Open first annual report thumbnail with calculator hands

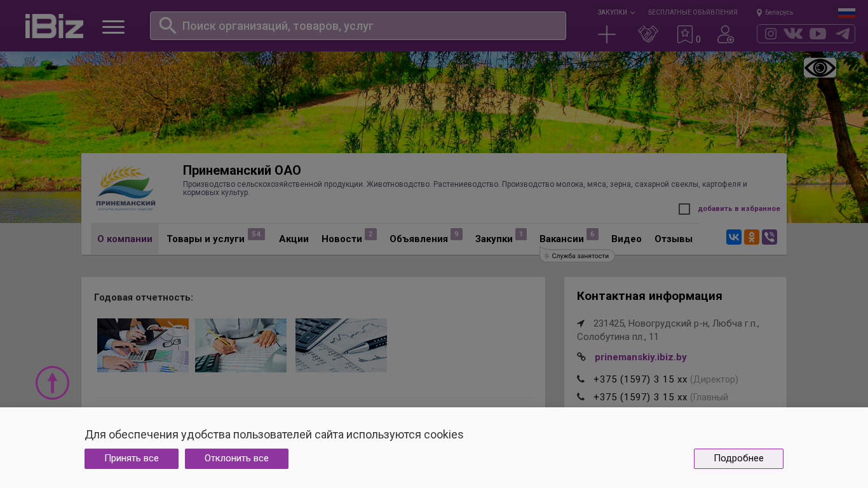143,345
